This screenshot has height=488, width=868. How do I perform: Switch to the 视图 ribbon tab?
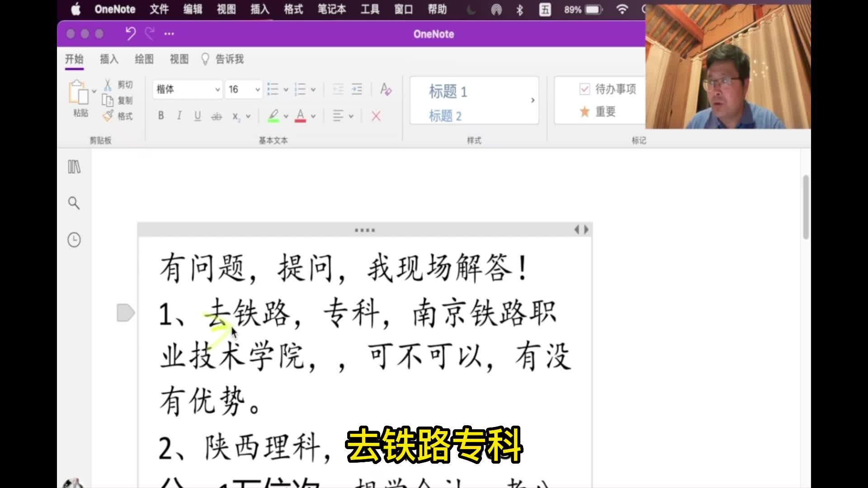pyautogui.click(x=179, y=59)
